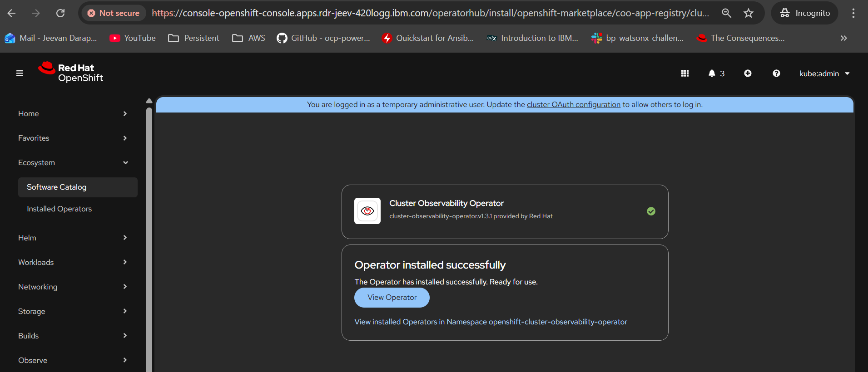
Task: Open the YouTube bookmark
Action: (x=133, y=38)
